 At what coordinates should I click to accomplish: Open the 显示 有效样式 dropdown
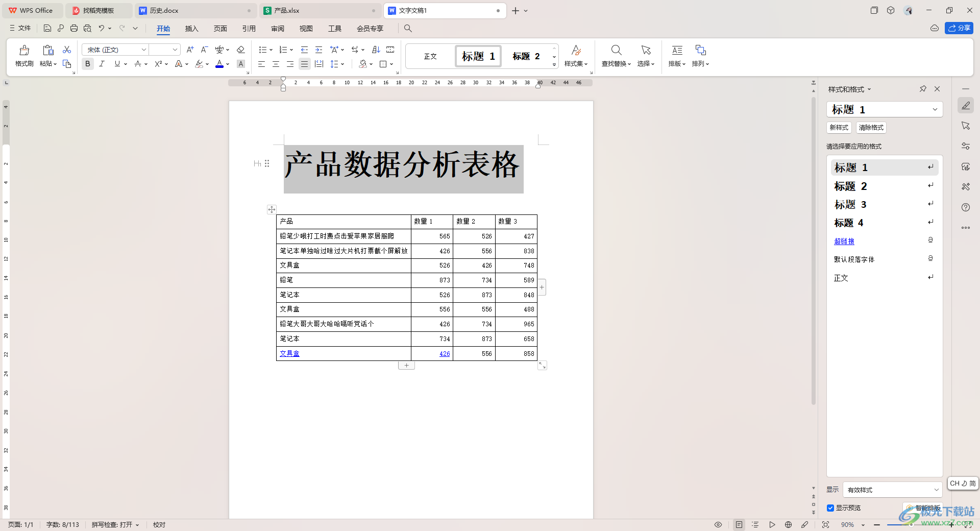[x=892, y=490]
